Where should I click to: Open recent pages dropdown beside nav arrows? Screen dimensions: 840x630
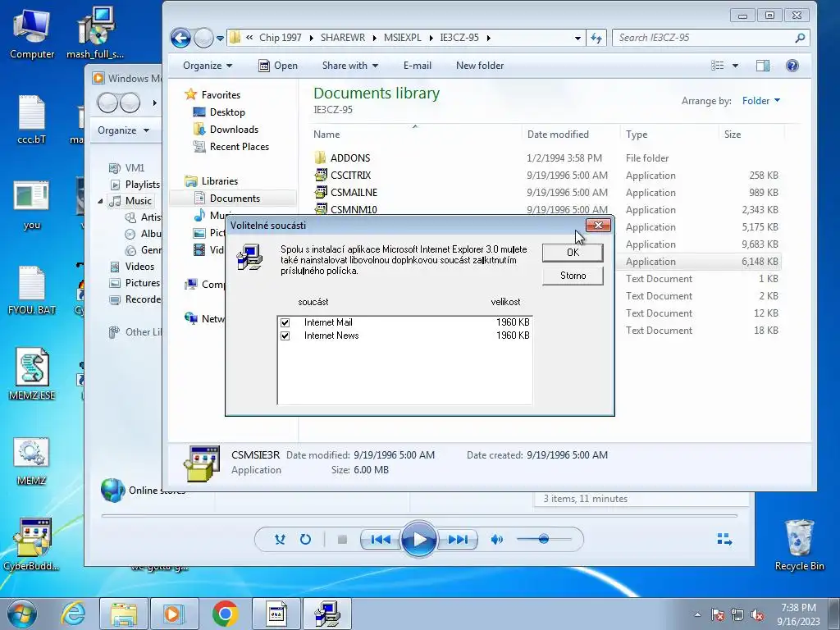pos(220,39)
